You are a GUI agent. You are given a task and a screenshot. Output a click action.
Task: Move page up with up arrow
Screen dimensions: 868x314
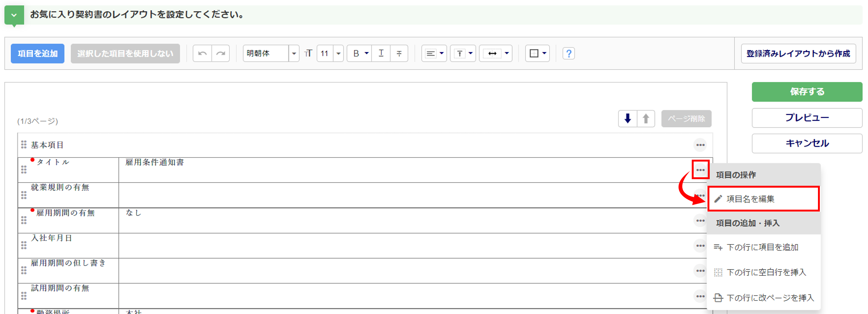tap(645, 118)
